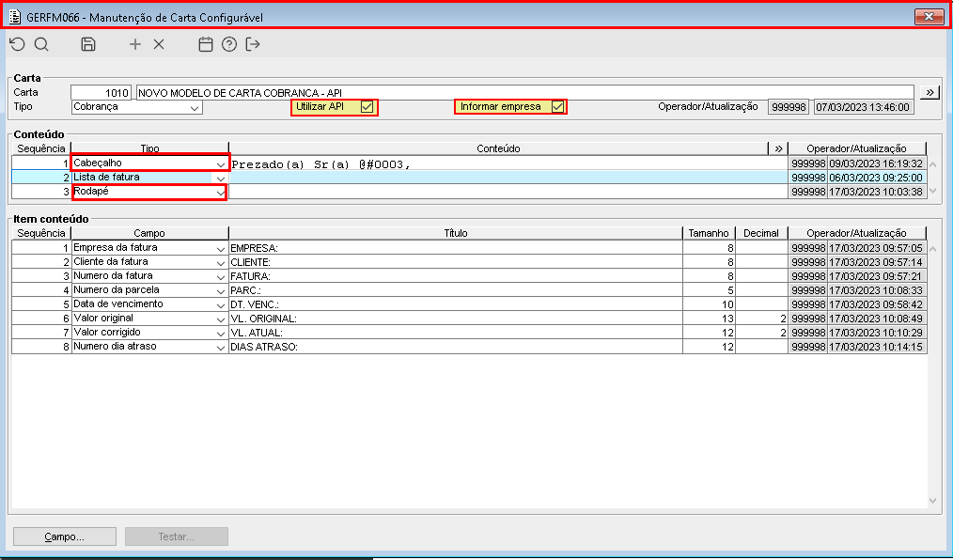This screenshot has height=560, width=953.
Task: Open the Cliente da fatura field dropdown
Action: click(x=220, y=262)
